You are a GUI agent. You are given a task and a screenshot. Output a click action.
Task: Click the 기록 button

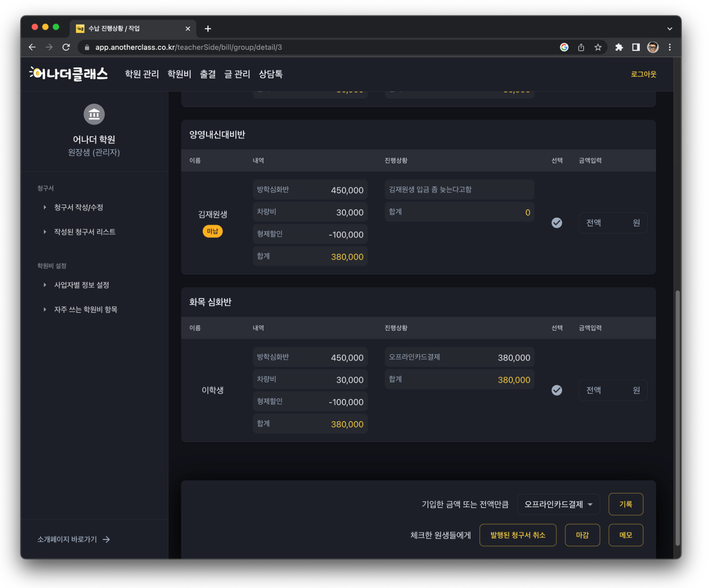pos(625,504)
